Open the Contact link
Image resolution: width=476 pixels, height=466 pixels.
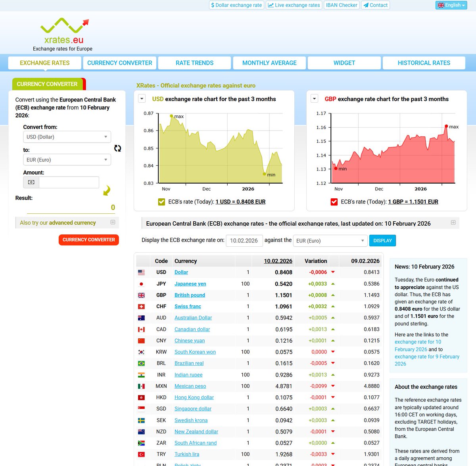(x=376, y=5)
